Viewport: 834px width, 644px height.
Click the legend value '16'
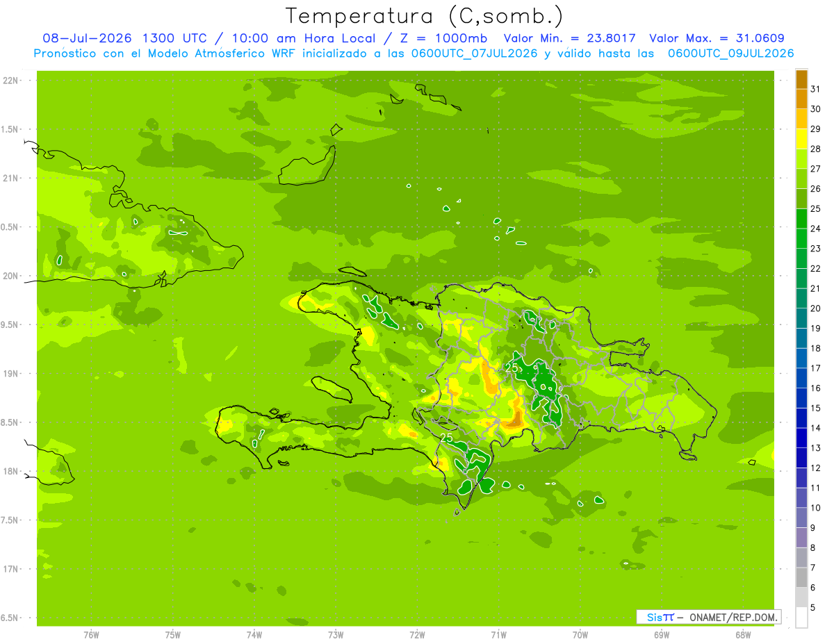[816, 388]
